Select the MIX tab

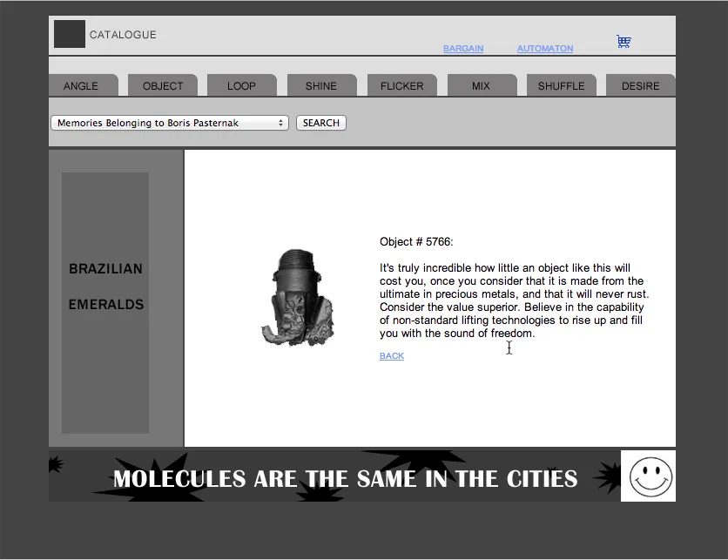pos(481,86)
